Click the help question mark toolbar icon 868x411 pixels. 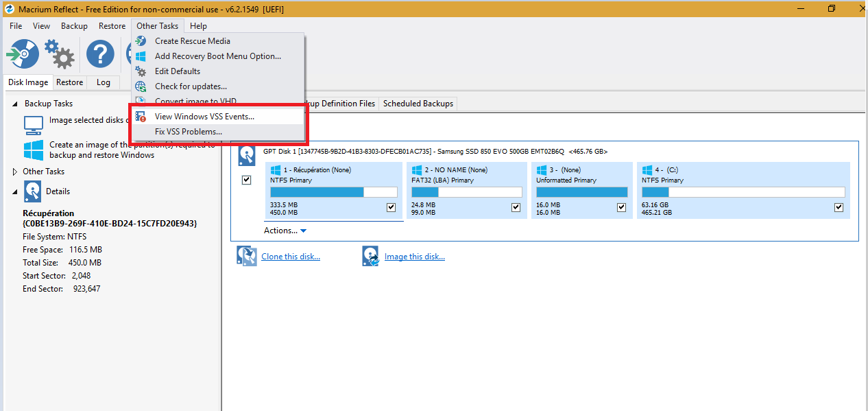pos(100,54)
